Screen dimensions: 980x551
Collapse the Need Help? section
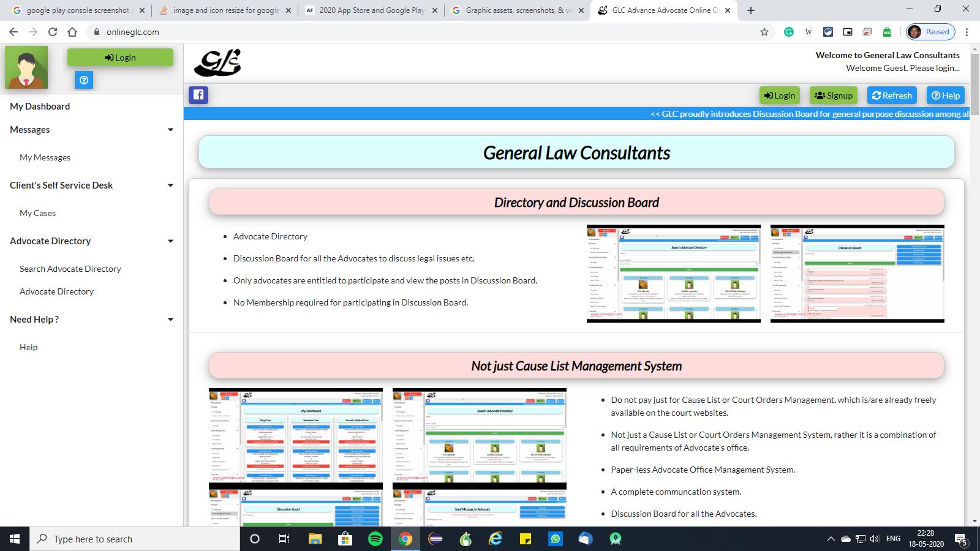[170, 320]
